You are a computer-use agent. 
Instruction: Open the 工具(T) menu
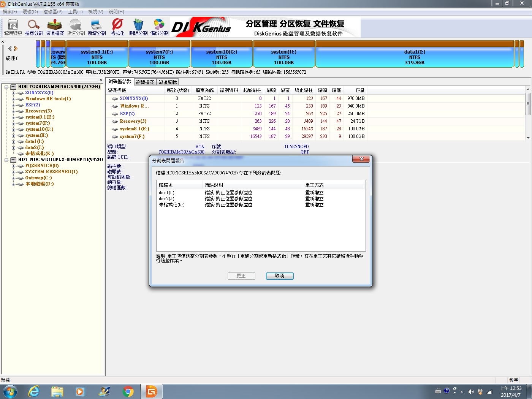[75, 12]
